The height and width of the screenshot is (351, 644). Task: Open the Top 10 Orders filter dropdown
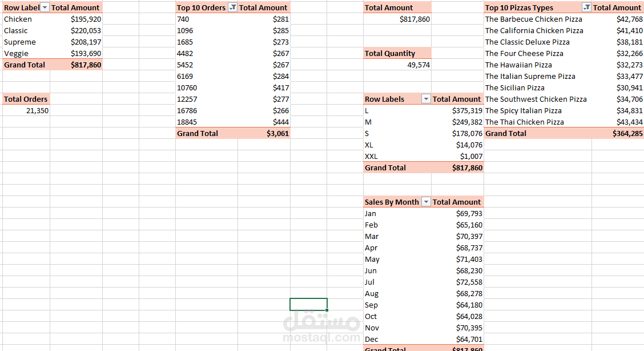[x=232, y=7]
